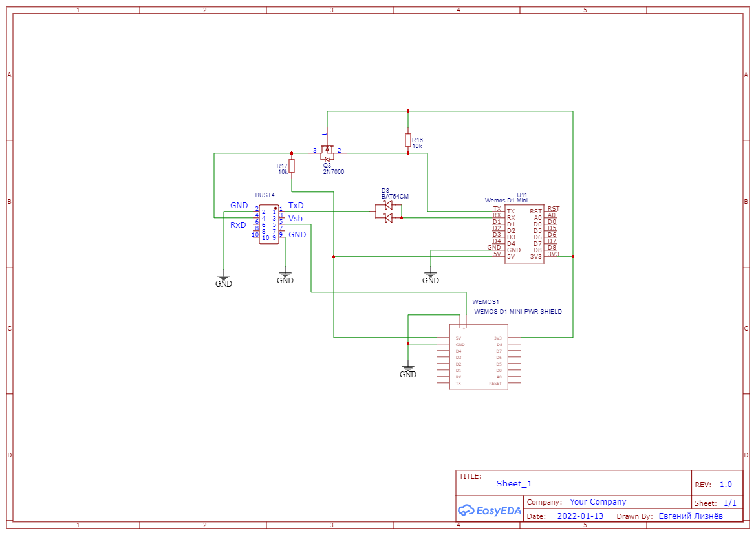Click junction dot at U11 3V3 wire
Viewport: 756px width, 535px height.
point(573,257)
